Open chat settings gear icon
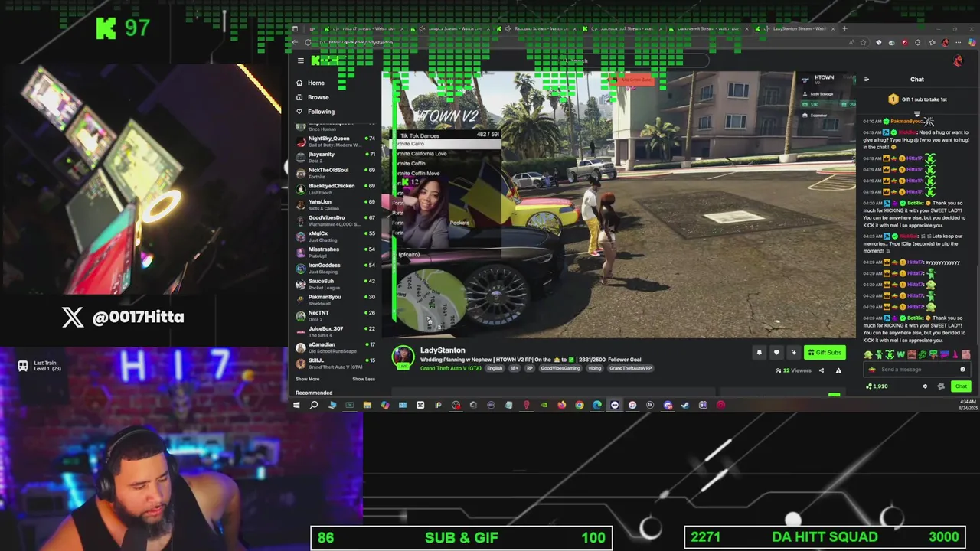Viewport: 980px width, 551px height. (x=925, y=386)
